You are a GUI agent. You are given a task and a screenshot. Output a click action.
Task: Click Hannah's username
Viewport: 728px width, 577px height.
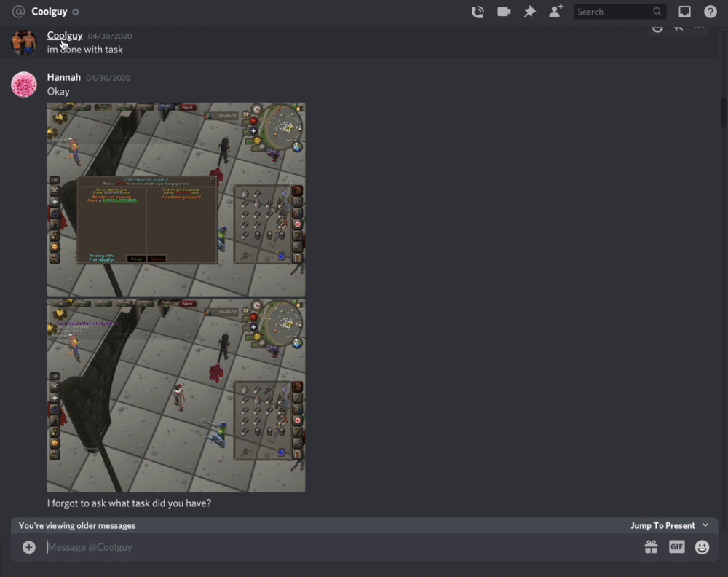pyautogui.click(x=64, y=77)
